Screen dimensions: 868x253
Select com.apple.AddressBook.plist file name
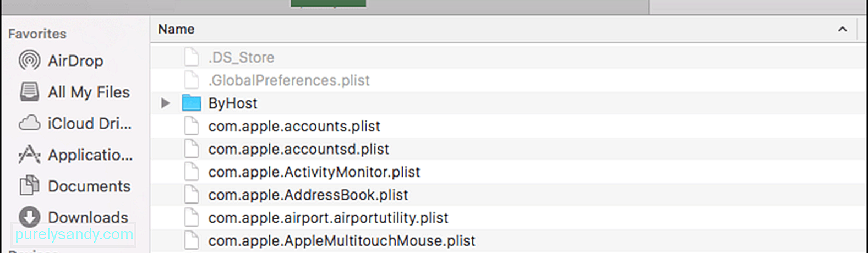308,195
